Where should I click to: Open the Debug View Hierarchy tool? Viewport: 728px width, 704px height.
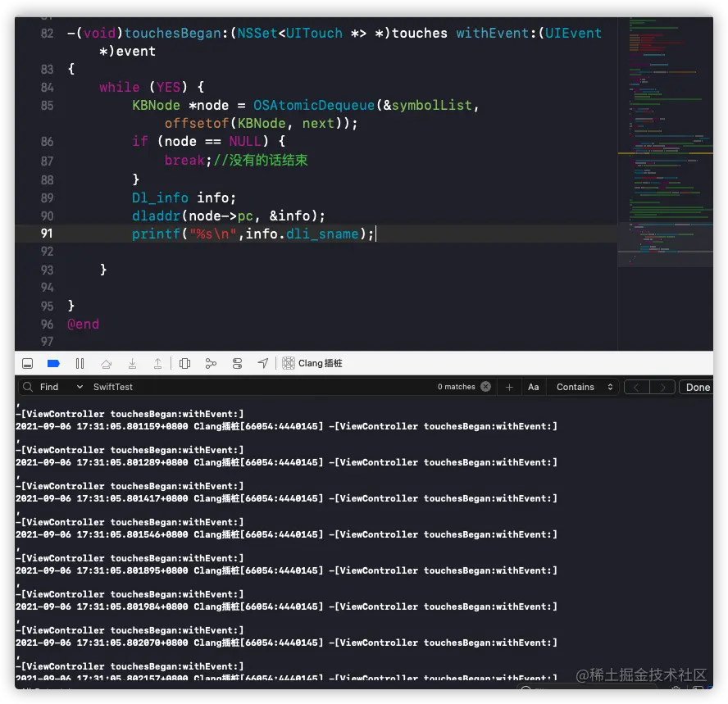(x=184, y=363)
